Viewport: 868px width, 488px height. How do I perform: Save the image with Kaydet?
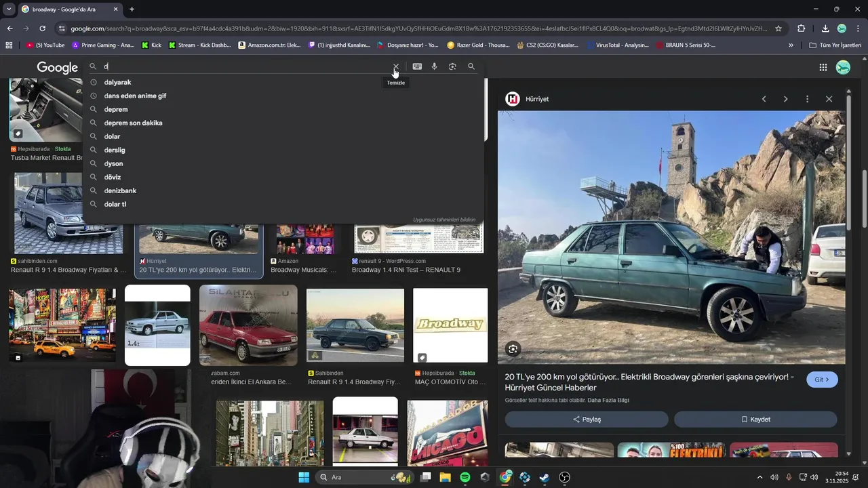[x=755, y=420]
